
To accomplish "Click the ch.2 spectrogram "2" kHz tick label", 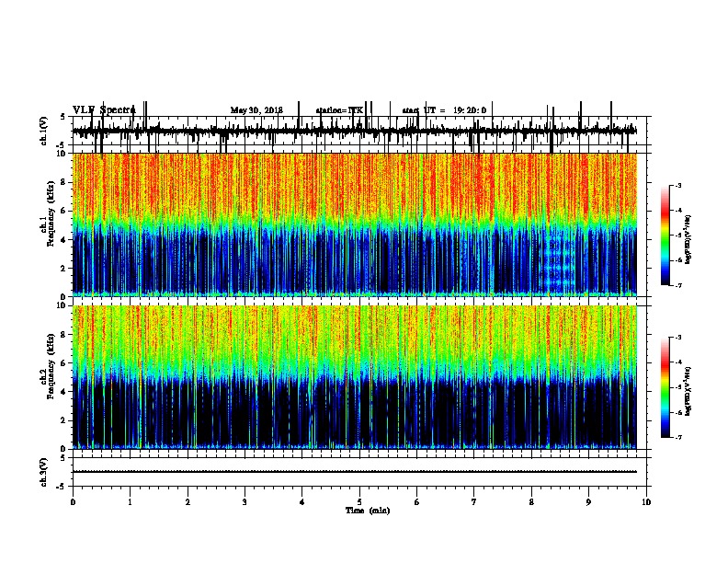I will tap(64, 420).
